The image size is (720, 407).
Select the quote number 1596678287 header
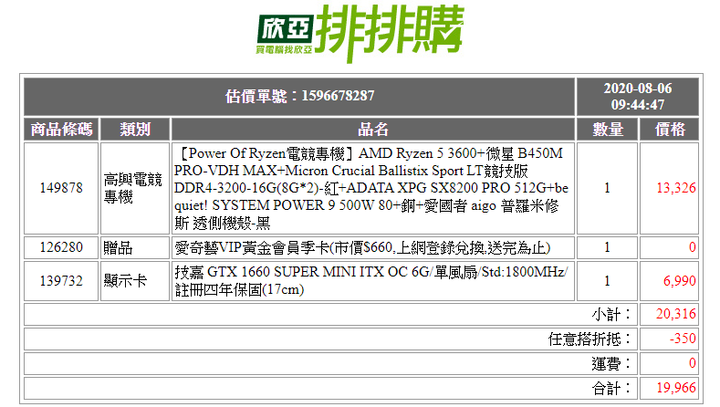tap(299, 96)
